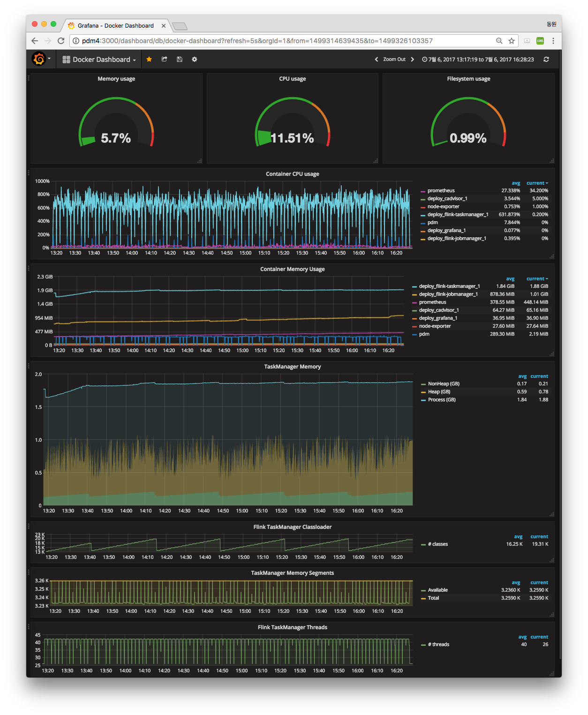
Task: Click the share dashboard icon
Action: coord(164,59)
